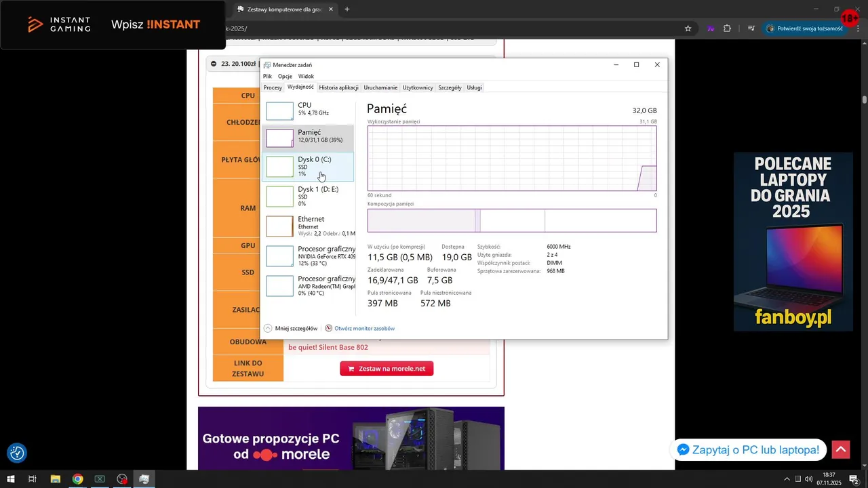This screenshot has height=488, width=868.
Task: Open volume control in tray
Action: pyautogui.click(x=808, y=479)
